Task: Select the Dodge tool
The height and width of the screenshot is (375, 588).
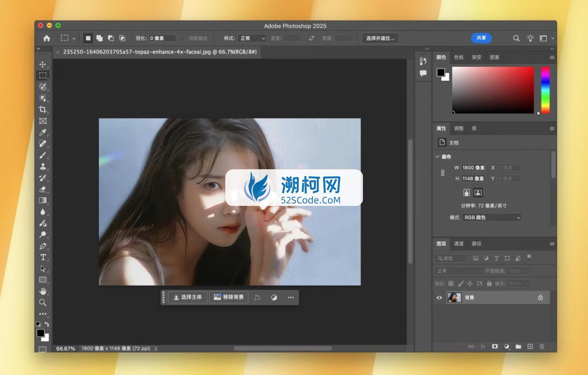Action: coord(43,234)
